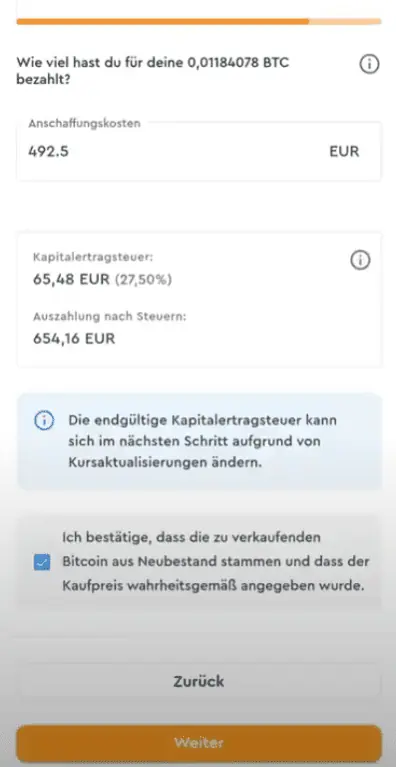Select the 65,48 EUR tax amount

click(71, 280)
